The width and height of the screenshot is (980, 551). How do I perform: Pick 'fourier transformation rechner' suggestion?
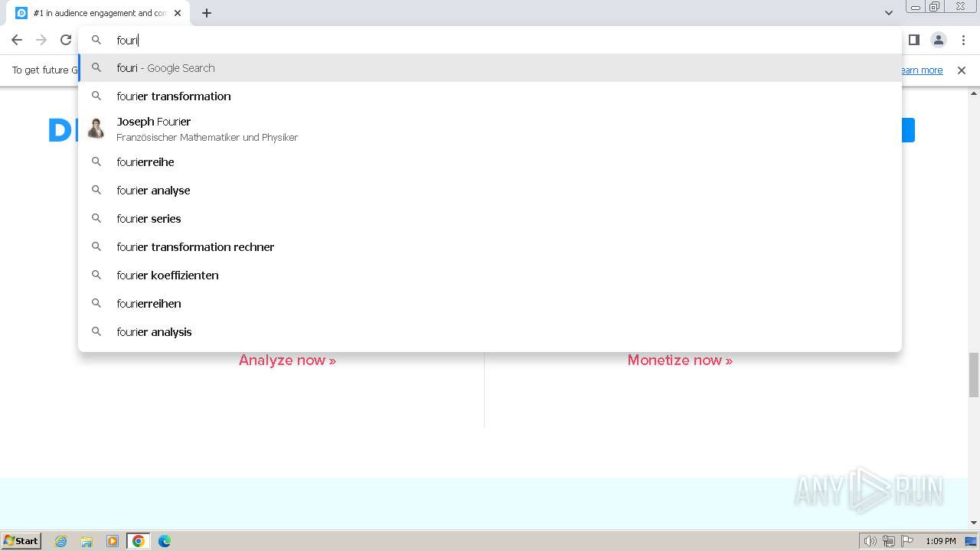pyautogui.click(x=490, y=247)
